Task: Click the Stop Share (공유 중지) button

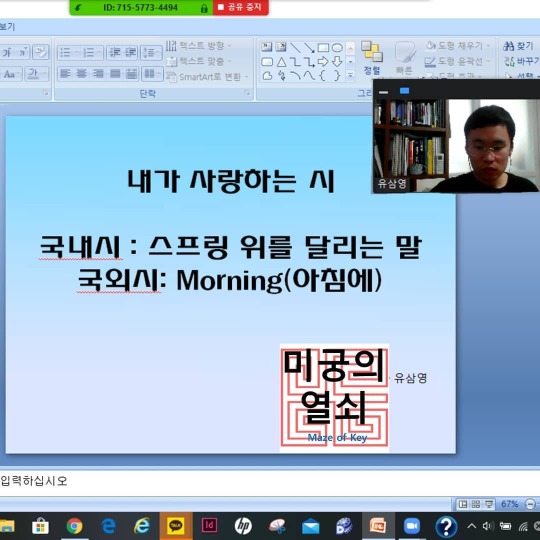Action: click(241, 7)
